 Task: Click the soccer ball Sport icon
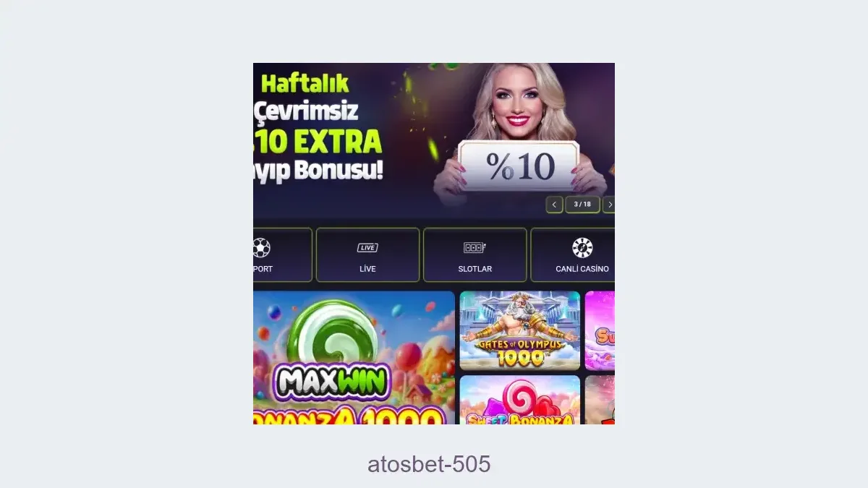(261, 248)
